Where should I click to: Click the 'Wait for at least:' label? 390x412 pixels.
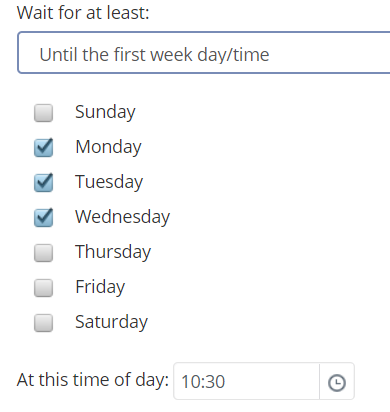point(83,13)
